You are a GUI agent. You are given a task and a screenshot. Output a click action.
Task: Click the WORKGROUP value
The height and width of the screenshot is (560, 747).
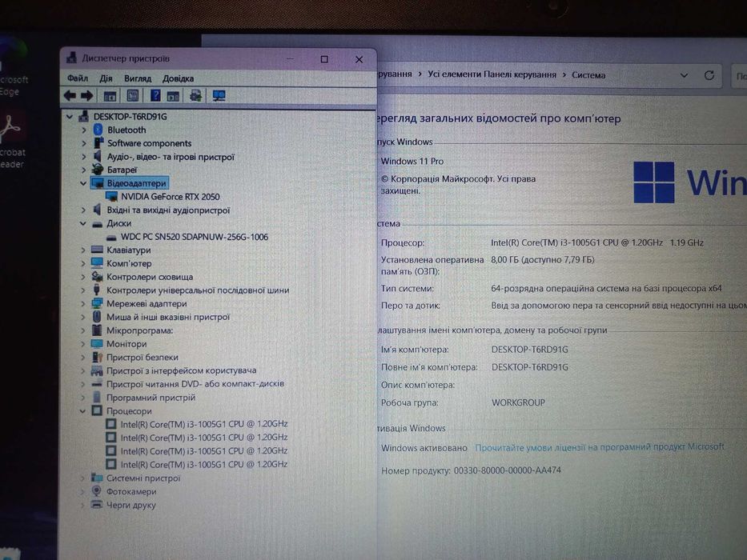click(518, 402)
